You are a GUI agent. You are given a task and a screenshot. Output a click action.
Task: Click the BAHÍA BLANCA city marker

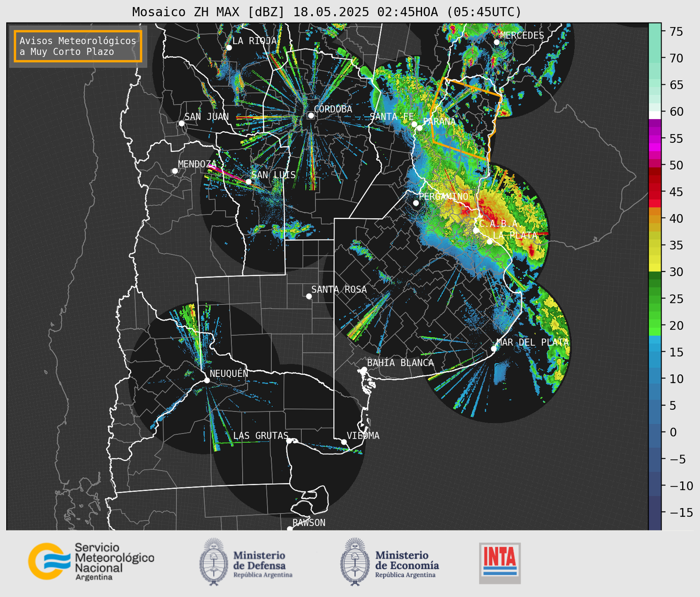pos(364,369)
